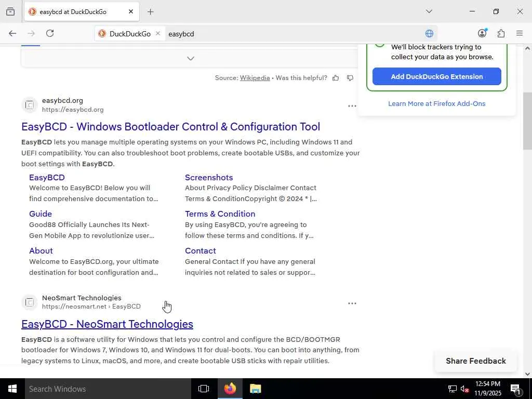Viewport: 532px width, 399px height.
Task: Open the Windows Start menu
Action: (x=12, y=389)
